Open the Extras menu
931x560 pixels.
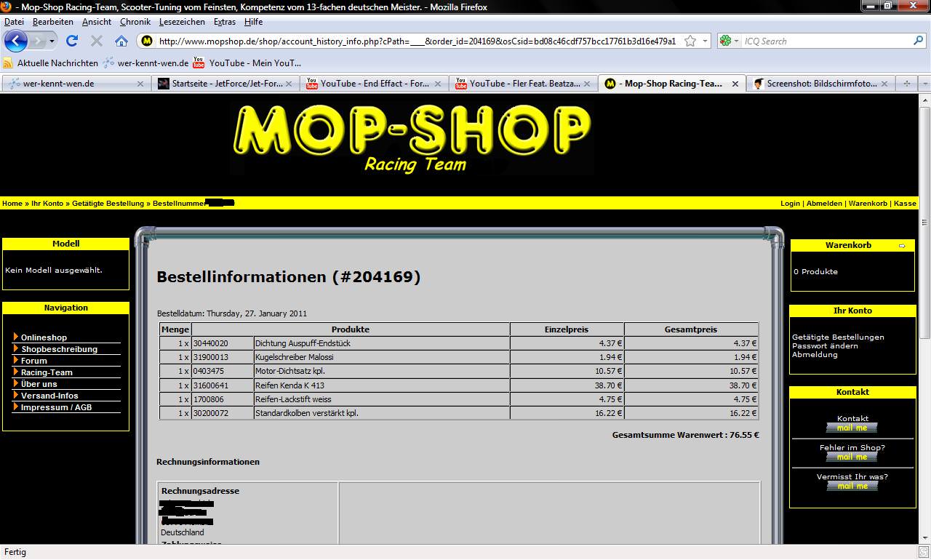[x=225, y=22]
